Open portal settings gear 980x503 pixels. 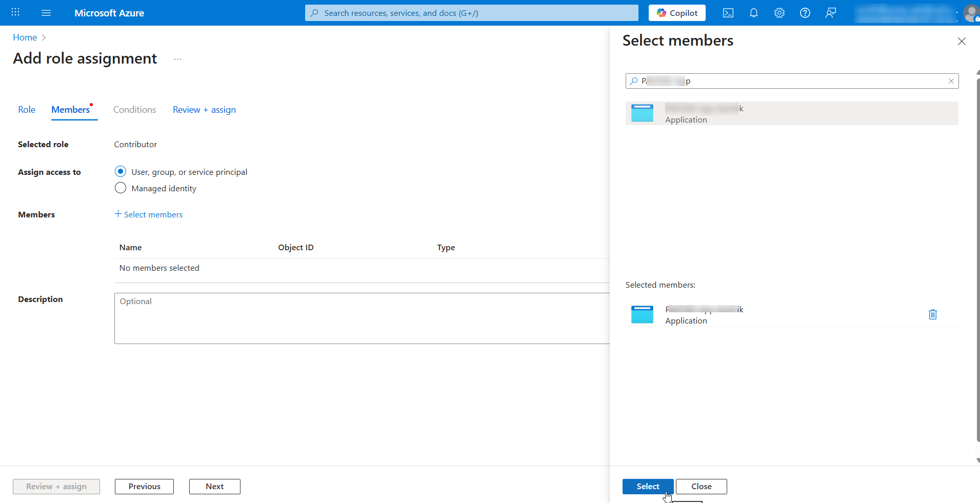pyautogui.click(x=779, y=13)
